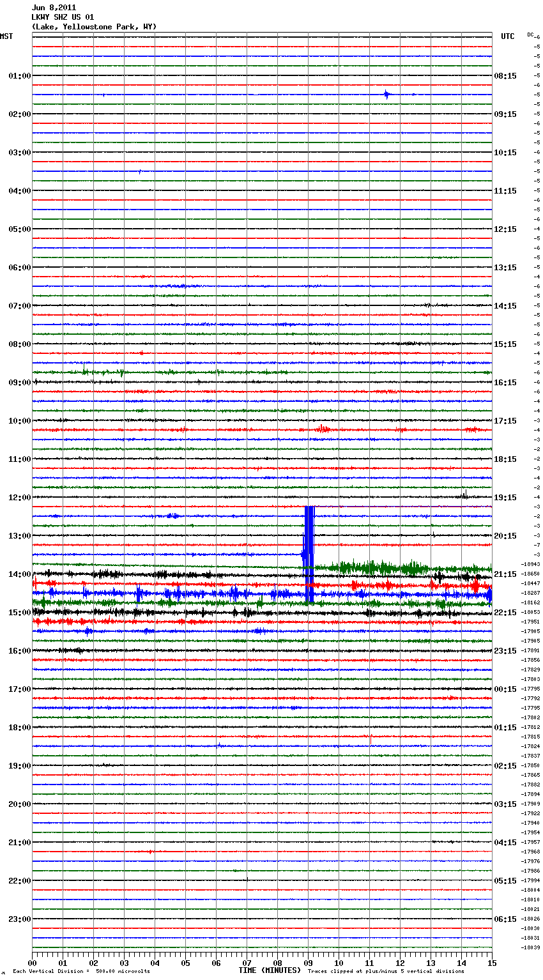This screenshot has height=980, width=543.
Task: Select minute 03 on the time axis
Action: [x=124, y=963]
